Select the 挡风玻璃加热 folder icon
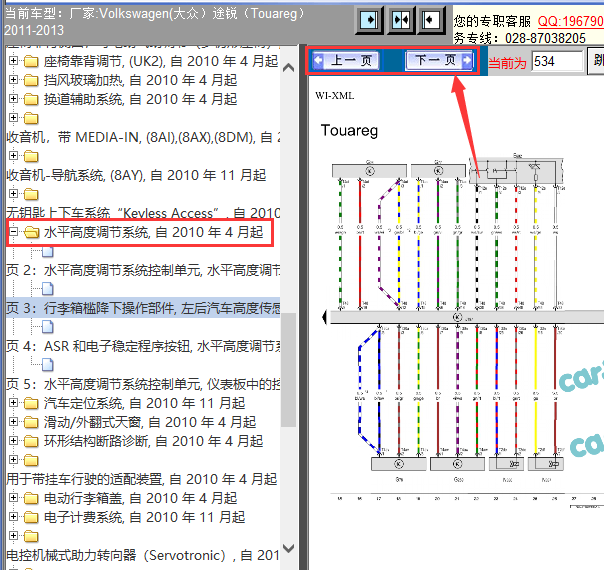The image size is (604, 570). click(31, 80)
